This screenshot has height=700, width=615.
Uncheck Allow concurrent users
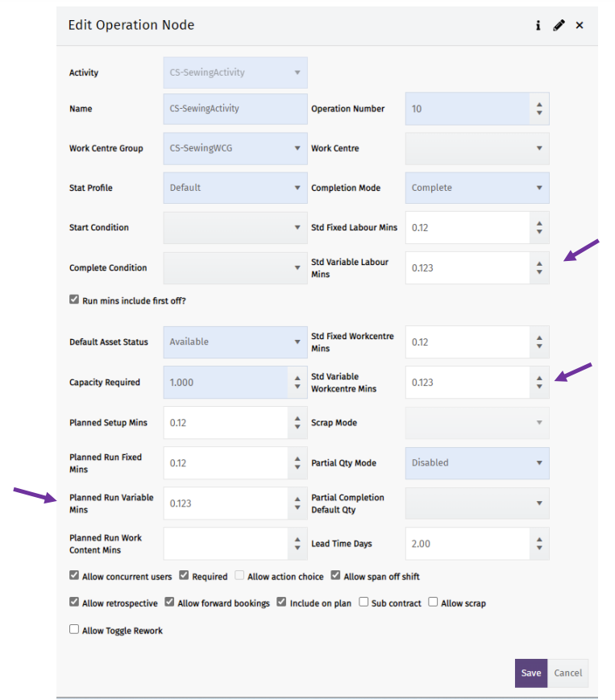75,577
